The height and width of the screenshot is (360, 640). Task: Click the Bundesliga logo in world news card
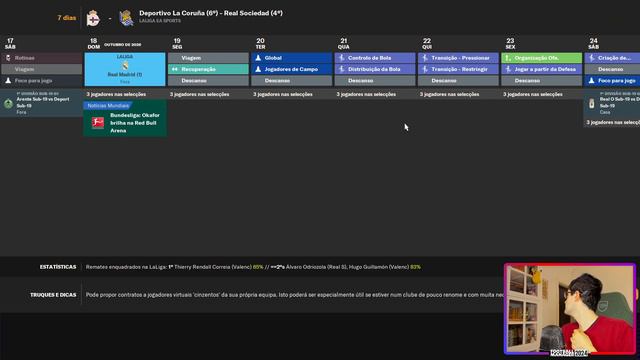tap(98, 122)
